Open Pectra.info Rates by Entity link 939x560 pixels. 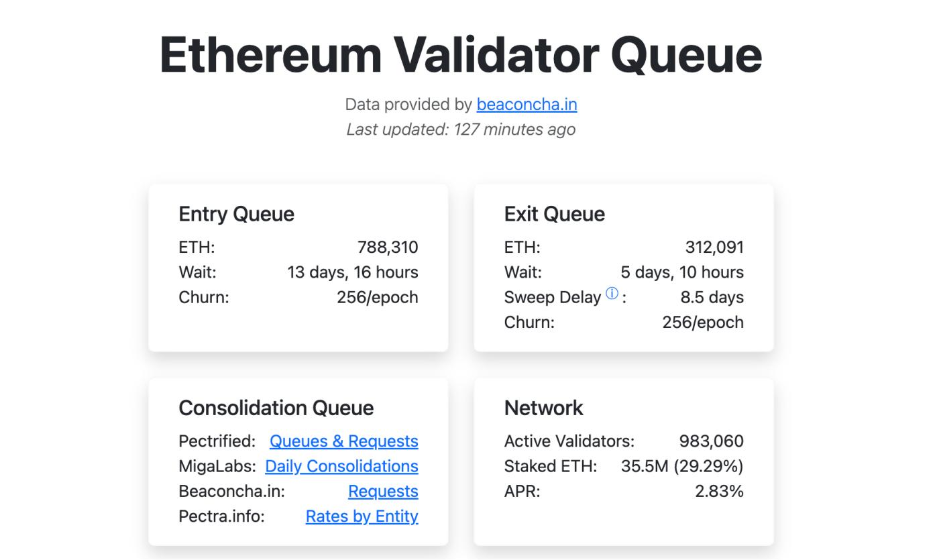click(x=362, y=516)
